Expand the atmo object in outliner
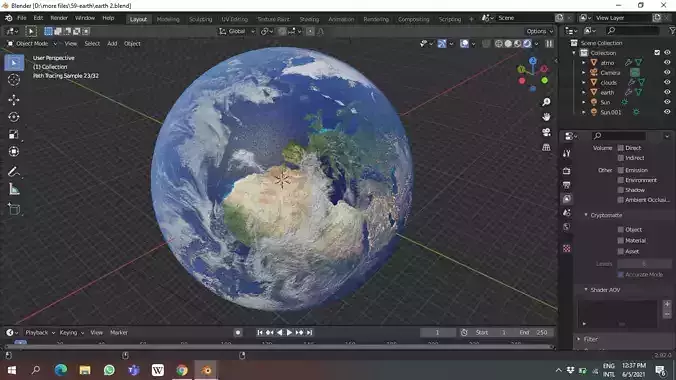 tap(584, 63)
